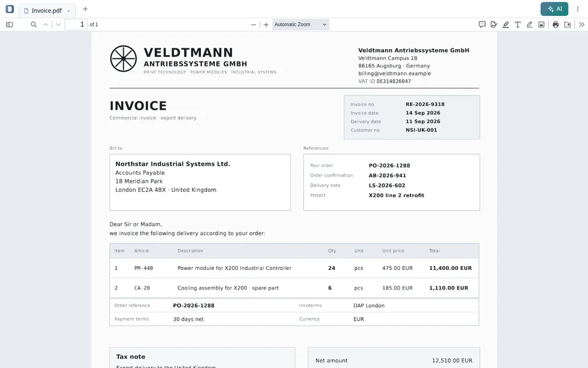588x368 pixels.
Task: Select the freehand draw tool
Action: tap(529, 25)
